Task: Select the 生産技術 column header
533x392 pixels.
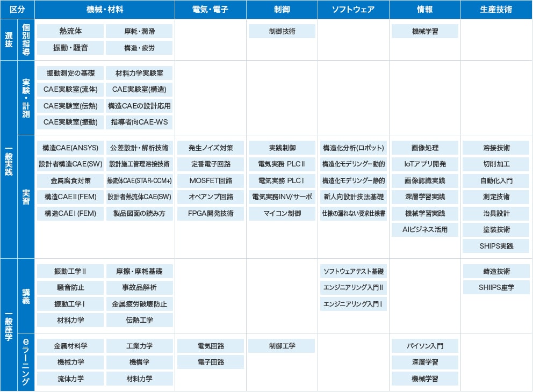Action: (x=496, y=10)
